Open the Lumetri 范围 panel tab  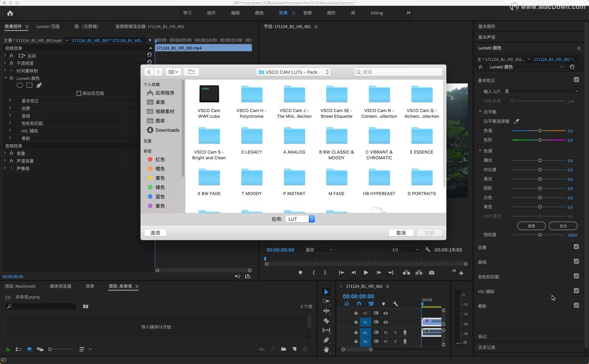tap(48, 26)
